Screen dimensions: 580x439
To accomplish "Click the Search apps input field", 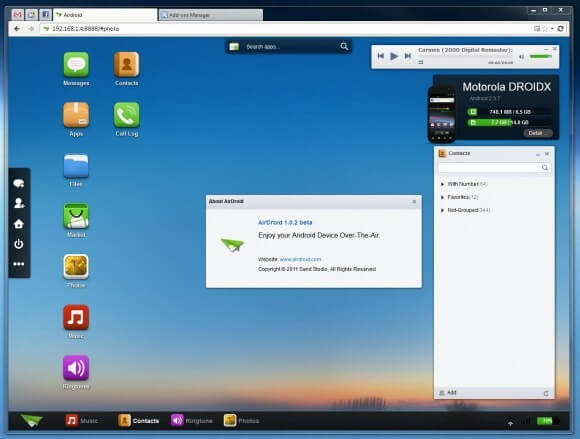I will coord(290,47).
